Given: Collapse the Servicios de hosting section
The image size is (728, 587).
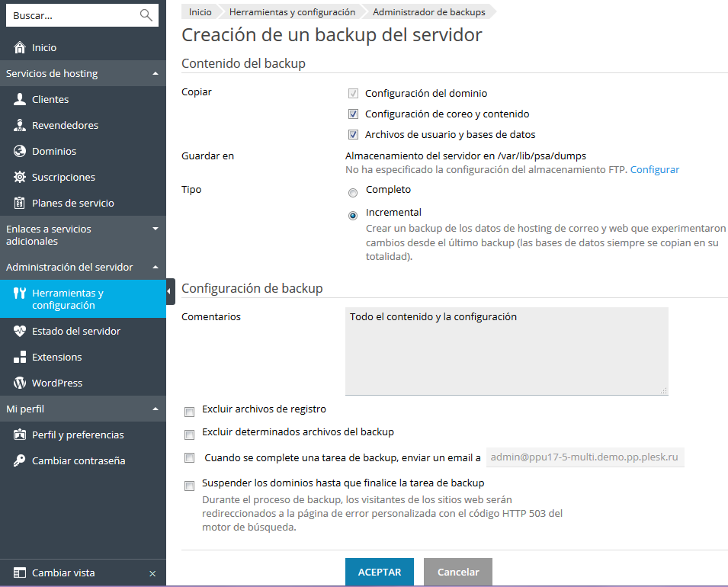Looking at the screenshot, I should click(x=156, y=74).
